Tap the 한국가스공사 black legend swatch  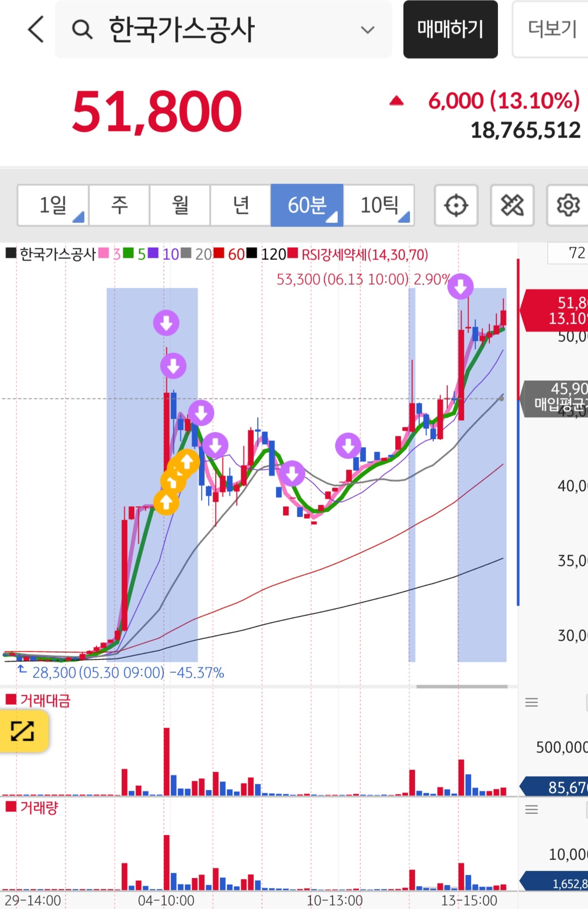11,253
